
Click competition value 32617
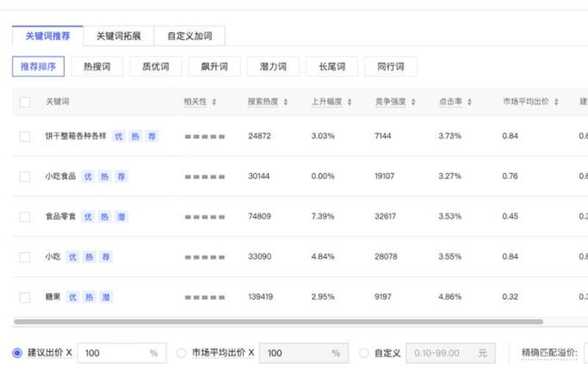[x=385, y=216]
